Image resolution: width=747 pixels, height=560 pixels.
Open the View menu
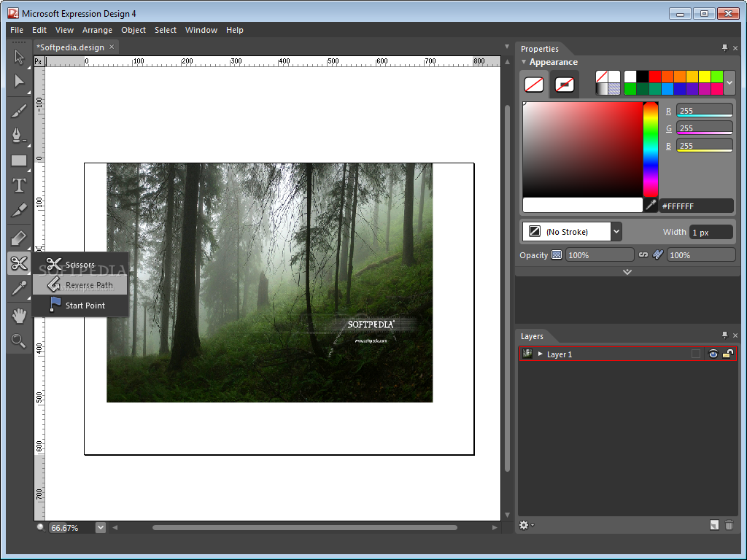coord(64,30)
